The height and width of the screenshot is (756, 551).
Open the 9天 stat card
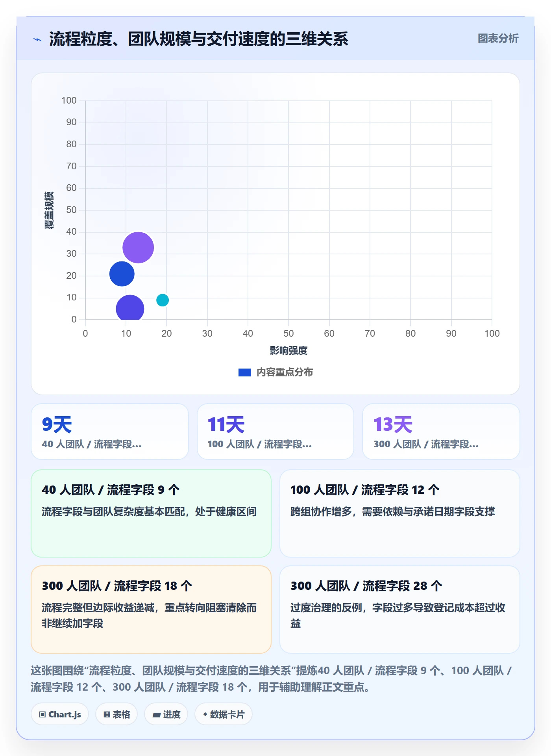(110, 432)
